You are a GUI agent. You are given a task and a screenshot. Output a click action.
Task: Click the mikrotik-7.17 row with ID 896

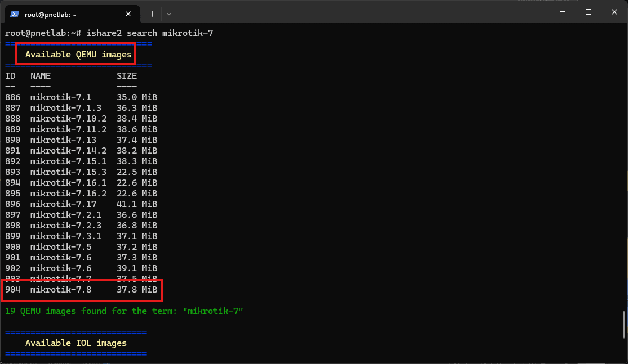81,204
